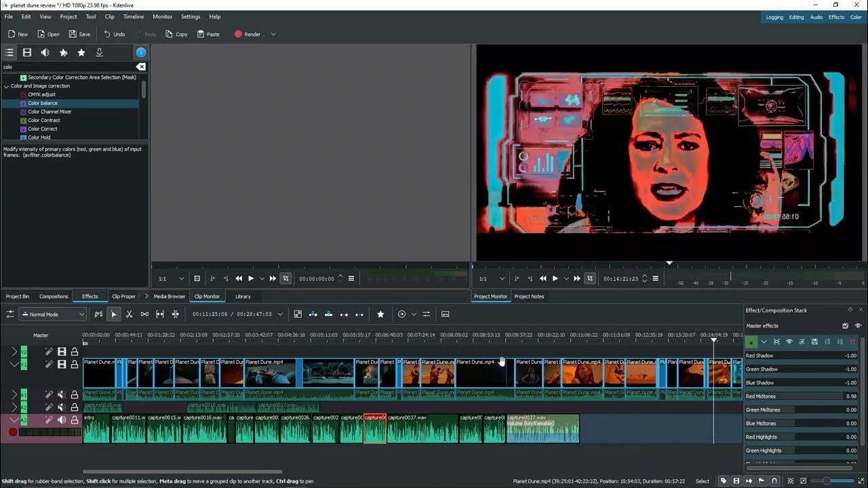Open Render button dropdown arrow
The width and height of the screenshot is (868, 488).
(273, 34)
